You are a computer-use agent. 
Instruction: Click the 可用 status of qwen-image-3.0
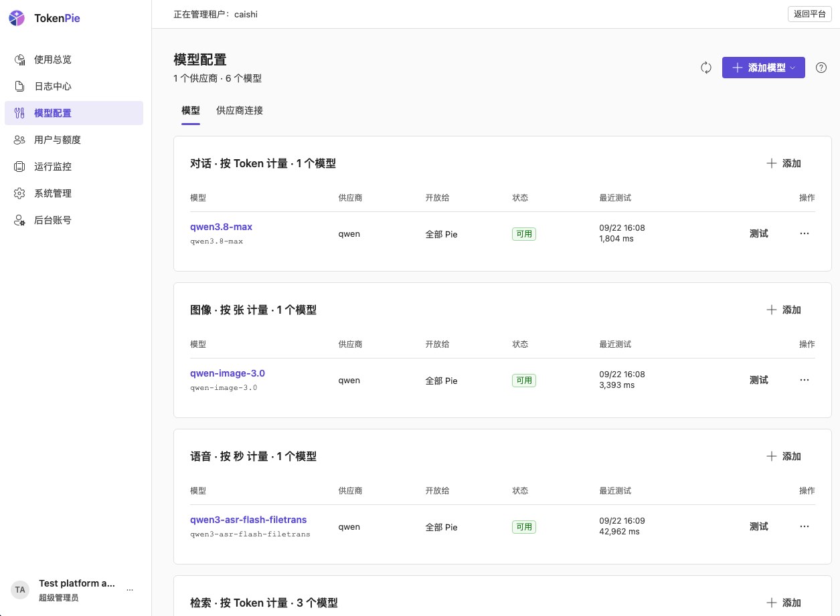[x=524, y=381]
